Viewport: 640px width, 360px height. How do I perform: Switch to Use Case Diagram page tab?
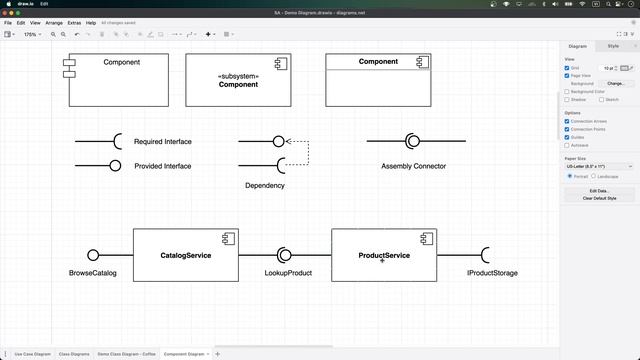pos(33,354)
